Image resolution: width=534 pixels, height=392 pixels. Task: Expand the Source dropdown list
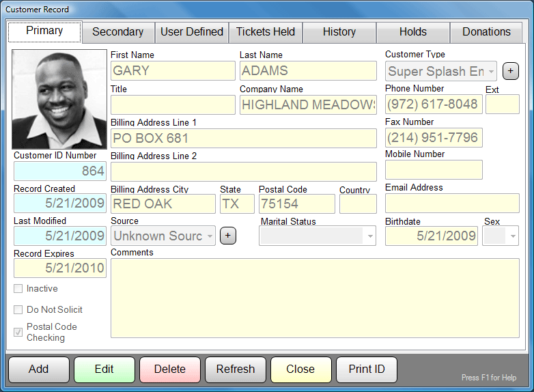[208, 236]
